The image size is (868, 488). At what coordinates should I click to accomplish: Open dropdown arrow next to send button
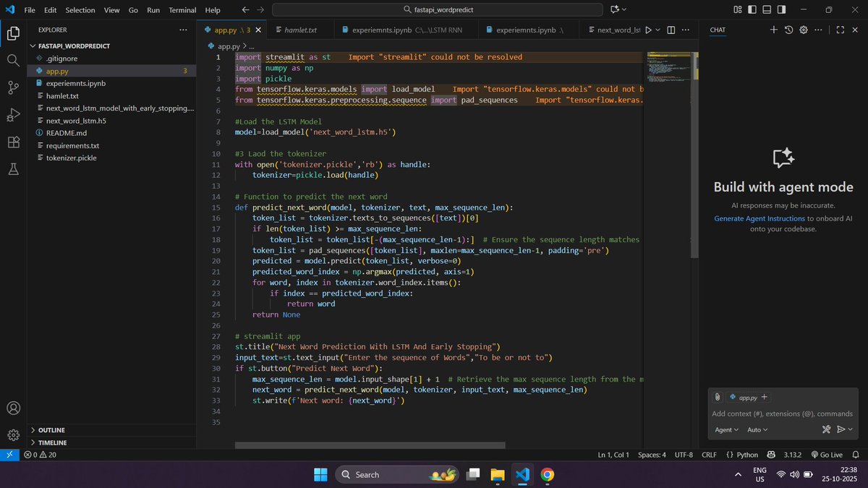click(x=851, y=429)
